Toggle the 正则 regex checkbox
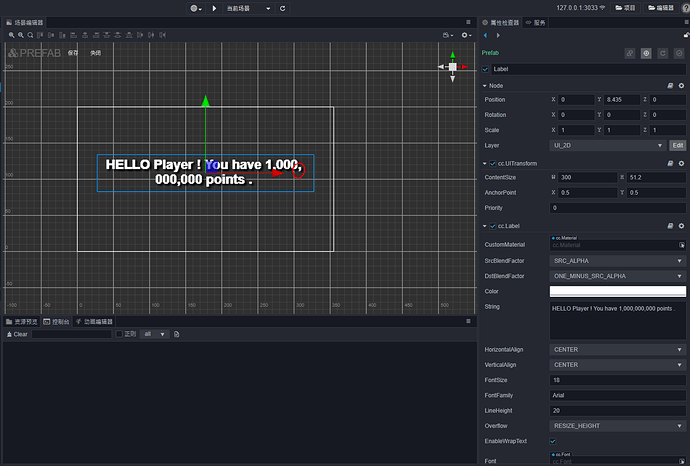Viewport: 690px width, 466px height. [x=119, y=334]
